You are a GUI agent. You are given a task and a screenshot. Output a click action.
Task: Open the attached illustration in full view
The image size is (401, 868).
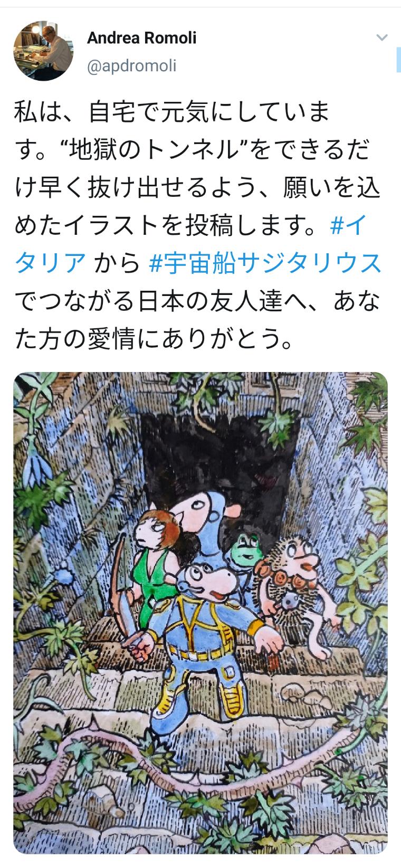point(200,613)
